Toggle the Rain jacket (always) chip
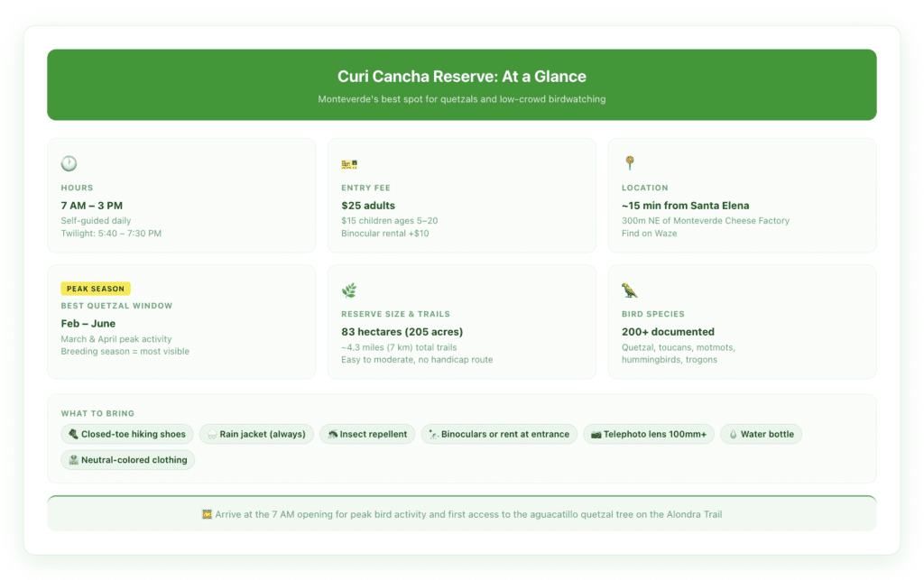The image size is (924, 580). coord(257,434)
